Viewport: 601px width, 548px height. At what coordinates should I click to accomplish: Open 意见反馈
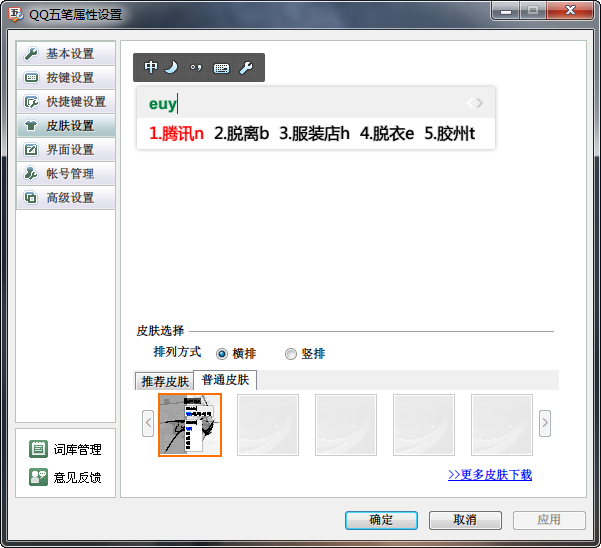(65, 477)
